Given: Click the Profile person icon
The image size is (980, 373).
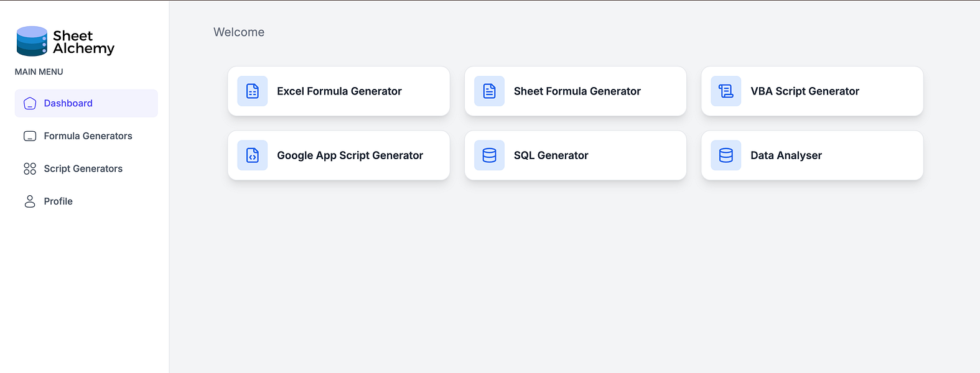Looking at the screenshot, I should [x=30, y=201].
